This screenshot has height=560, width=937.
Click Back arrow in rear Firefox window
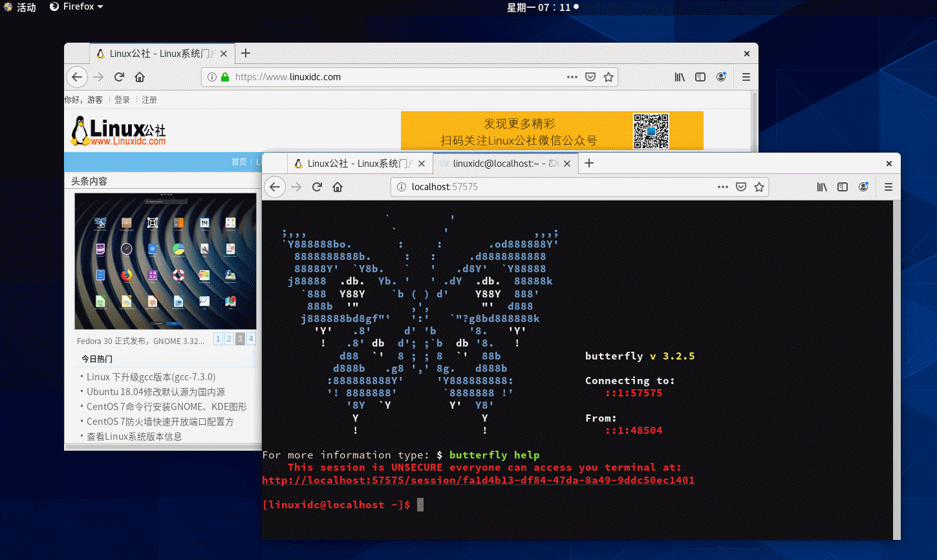point(77,77)
